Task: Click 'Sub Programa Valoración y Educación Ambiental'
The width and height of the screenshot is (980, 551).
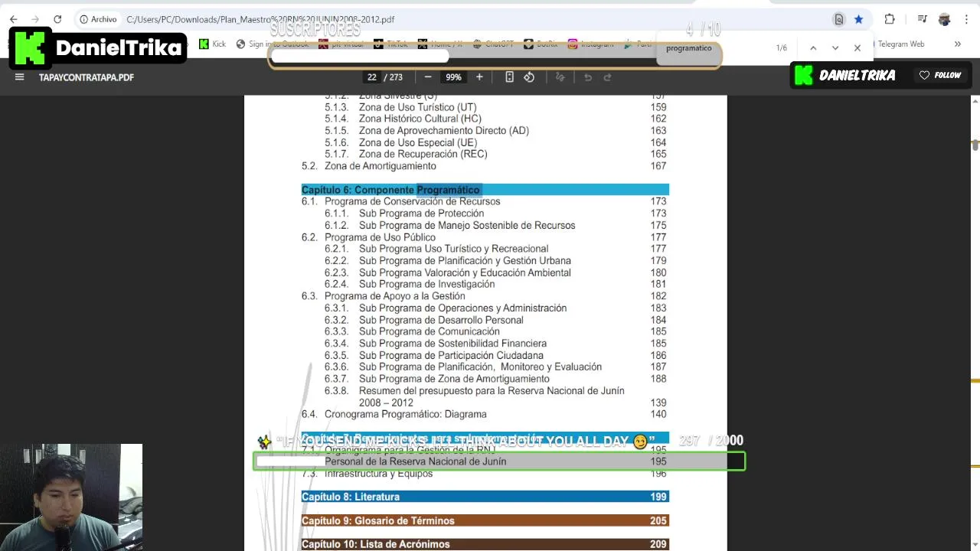Action: pos(465,272)
